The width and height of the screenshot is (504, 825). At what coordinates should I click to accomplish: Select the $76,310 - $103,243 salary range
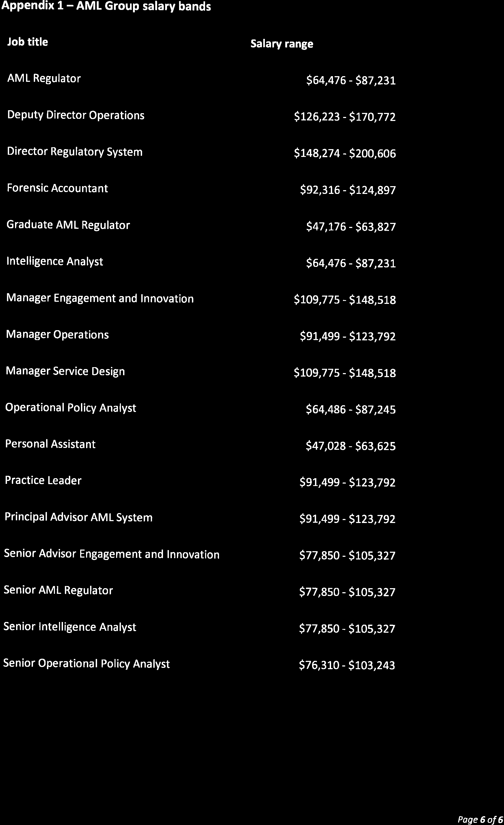click(347, 665)
